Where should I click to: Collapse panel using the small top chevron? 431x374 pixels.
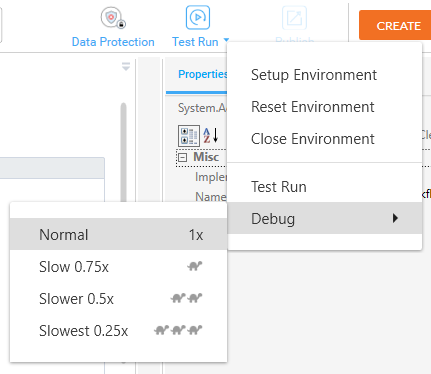(x=126, y=66)
